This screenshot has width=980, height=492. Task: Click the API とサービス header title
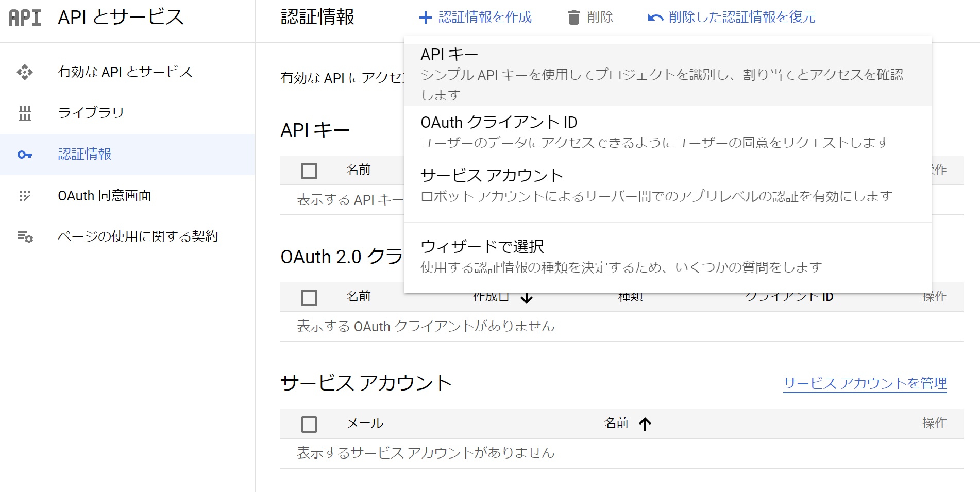121,18
